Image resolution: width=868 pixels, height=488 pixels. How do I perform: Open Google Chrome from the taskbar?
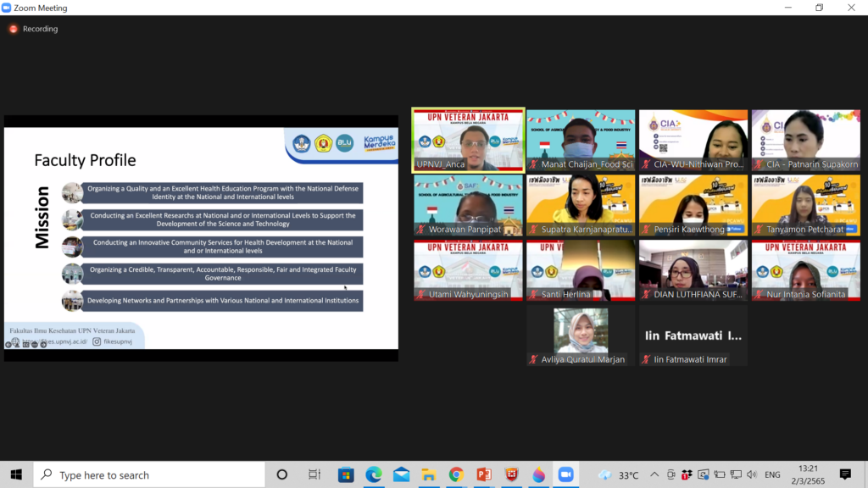pyautogui.click(x=456, y=474)
